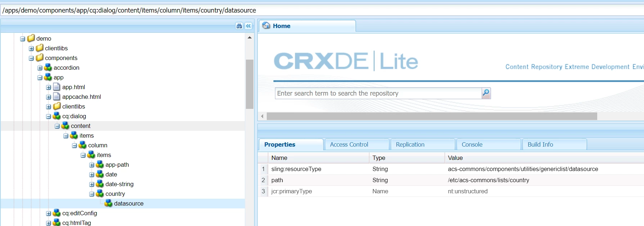Select the jcr:primaryType property name

coord(292,191)
